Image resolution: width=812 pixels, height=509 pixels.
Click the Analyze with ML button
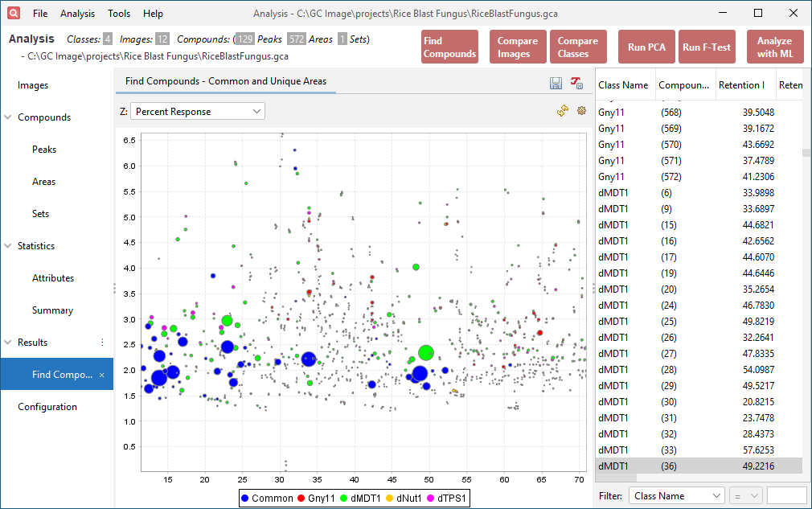tap(774, 47)
